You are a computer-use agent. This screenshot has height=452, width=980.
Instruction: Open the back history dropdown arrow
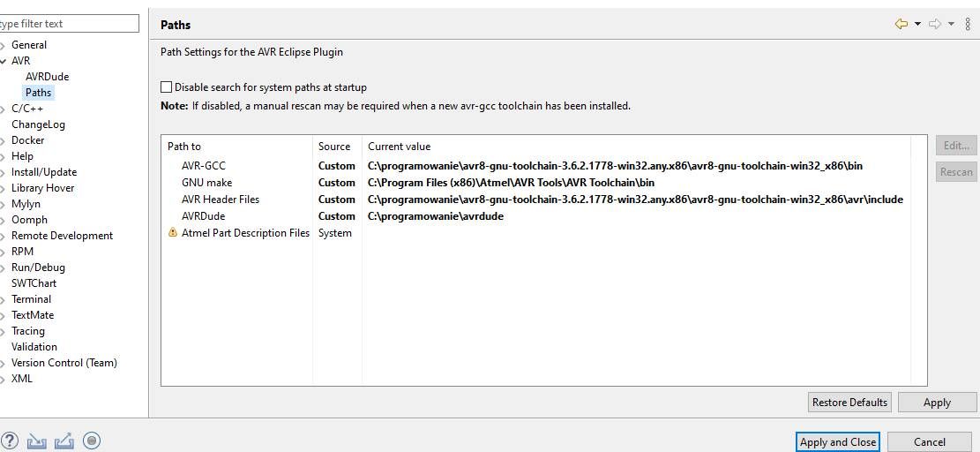[x=917, y=24]
